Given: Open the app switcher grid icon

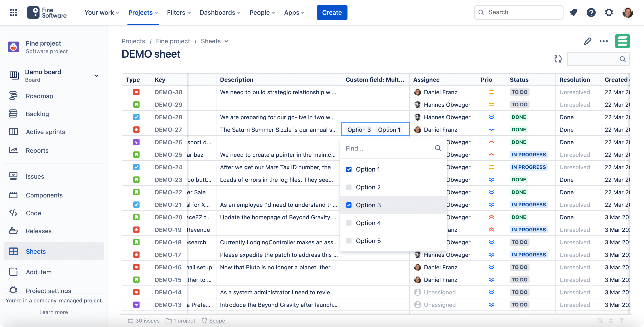Looking at the screenshot, I should pos(13,12).
